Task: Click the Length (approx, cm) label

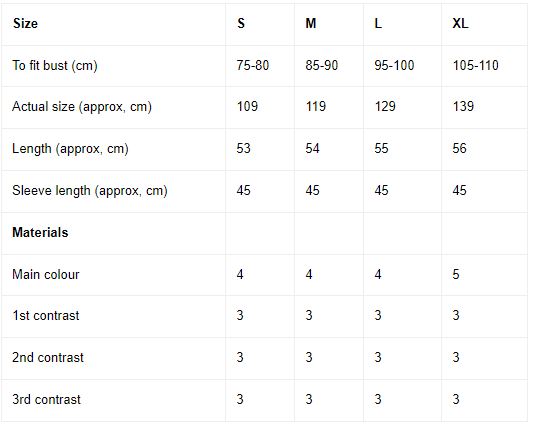Action: click(x=70, y=149)
